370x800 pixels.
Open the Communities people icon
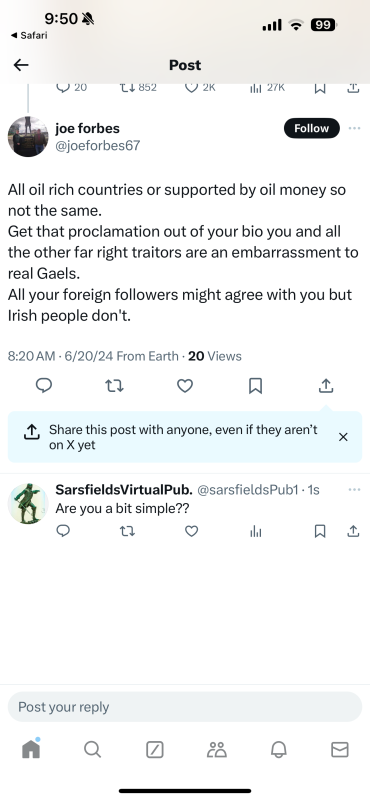(216, 749)
